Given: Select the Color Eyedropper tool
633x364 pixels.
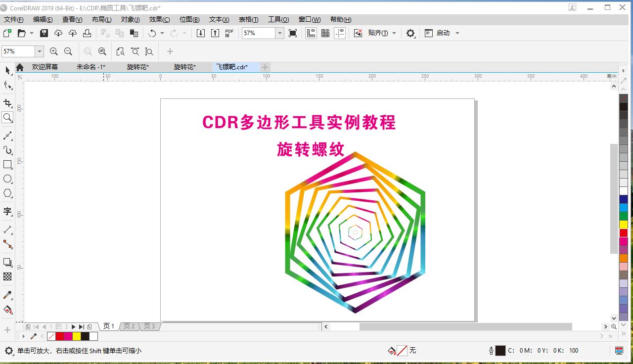Looking at the screenshot, I should [x=7, y=295].
